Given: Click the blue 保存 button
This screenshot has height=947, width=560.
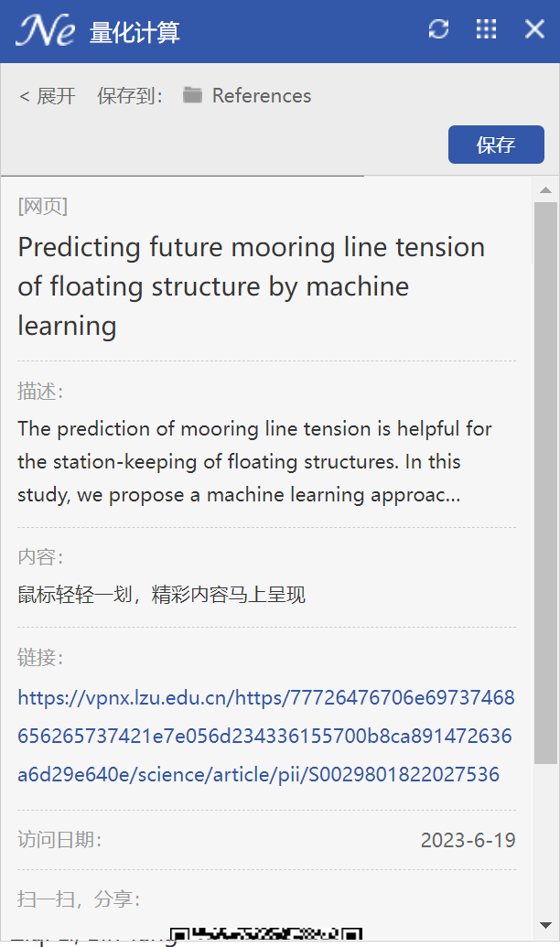Looking at the screenshot, I should (496, 145).
